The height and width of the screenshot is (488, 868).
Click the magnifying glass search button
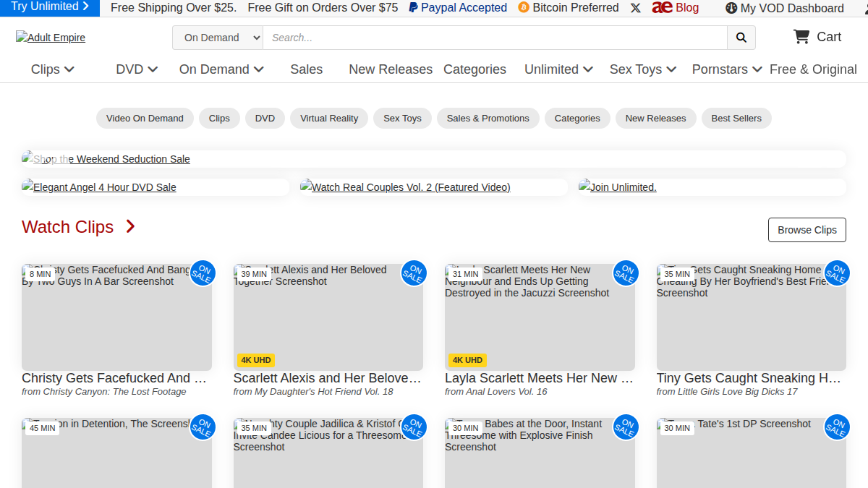(x=741, y=38)
